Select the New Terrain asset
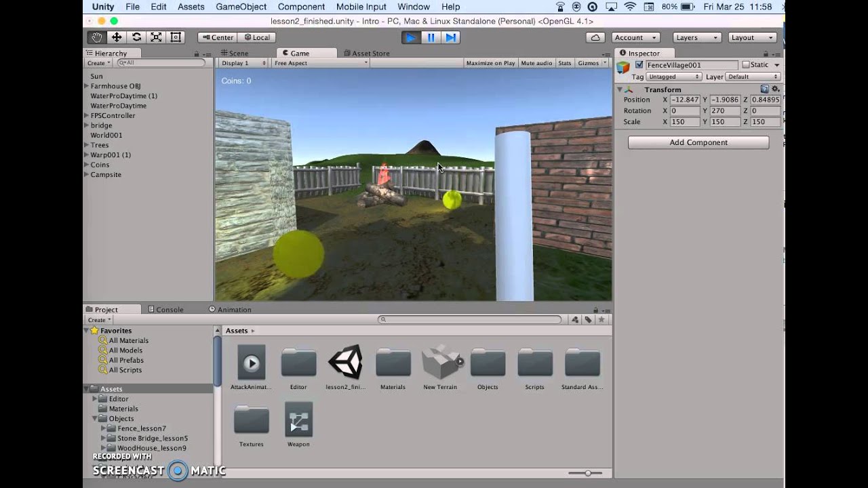 pyautogui.click(x=440, y=368)
